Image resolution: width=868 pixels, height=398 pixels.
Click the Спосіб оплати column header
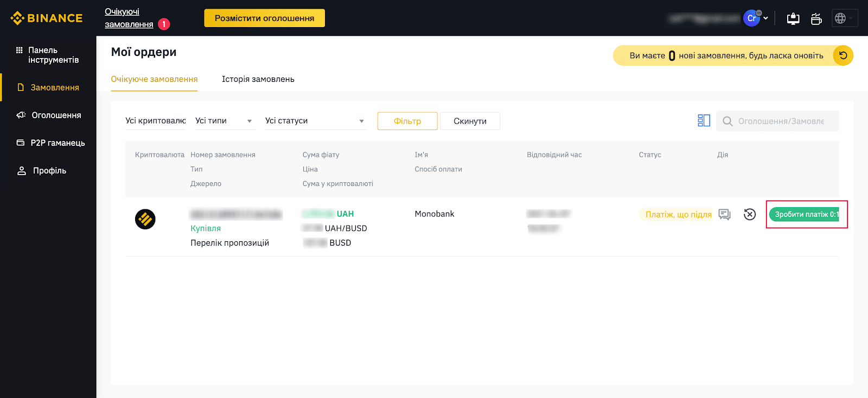point(438,169)
